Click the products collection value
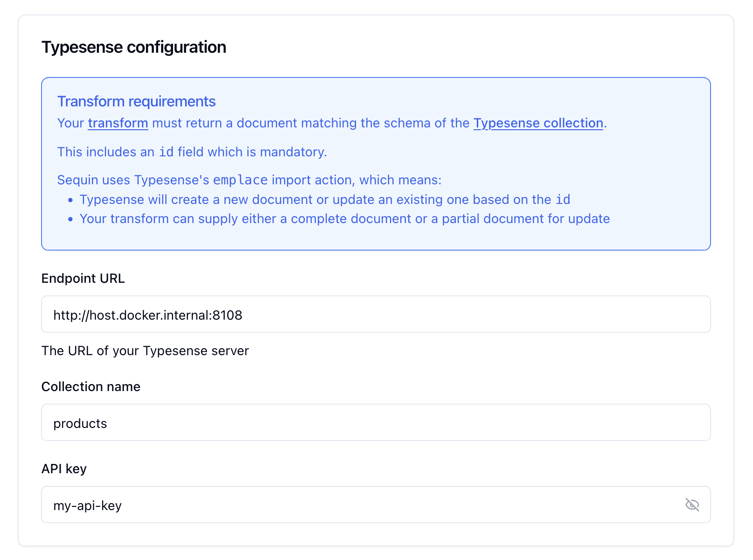The height and width of the screenshot is (560, 753). click(x=80, y=423)
